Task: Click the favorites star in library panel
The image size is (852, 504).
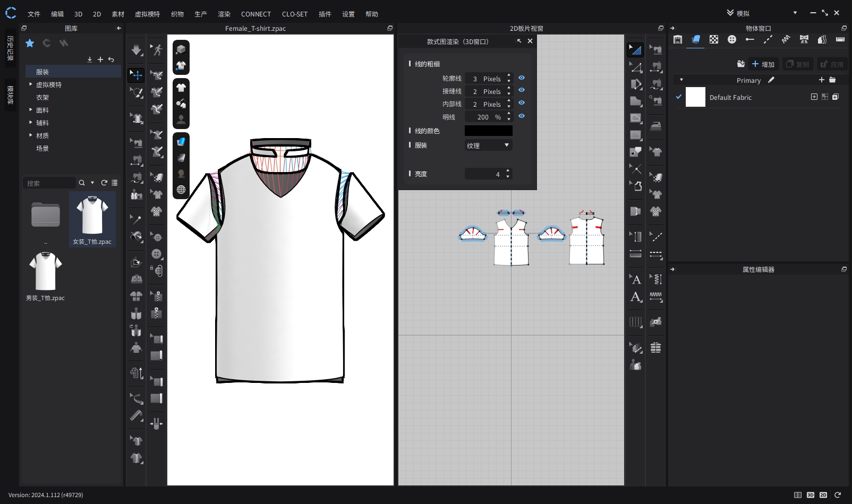Action: 30,44
